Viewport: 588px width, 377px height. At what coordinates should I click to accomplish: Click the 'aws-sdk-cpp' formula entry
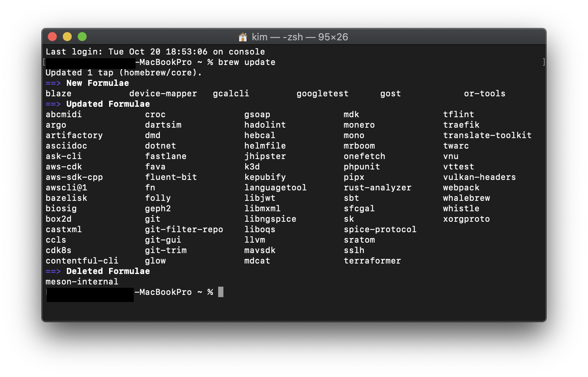pos(74,177)
